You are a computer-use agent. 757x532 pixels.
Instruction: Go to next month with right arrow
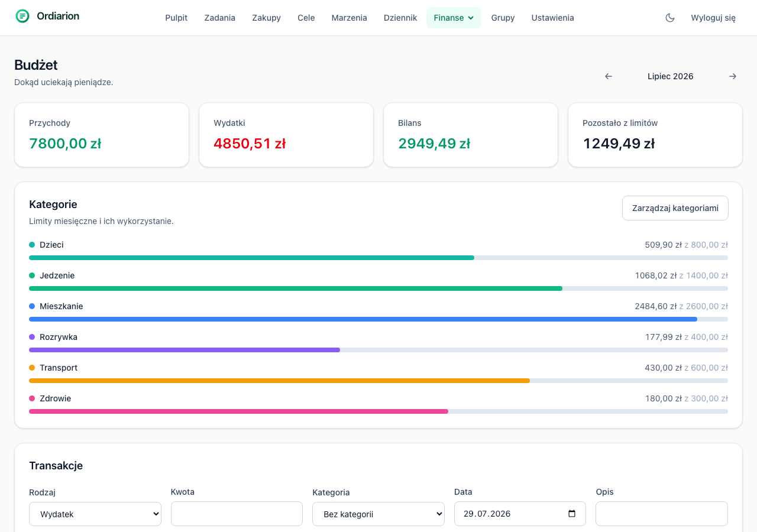[x=733, y=76]
